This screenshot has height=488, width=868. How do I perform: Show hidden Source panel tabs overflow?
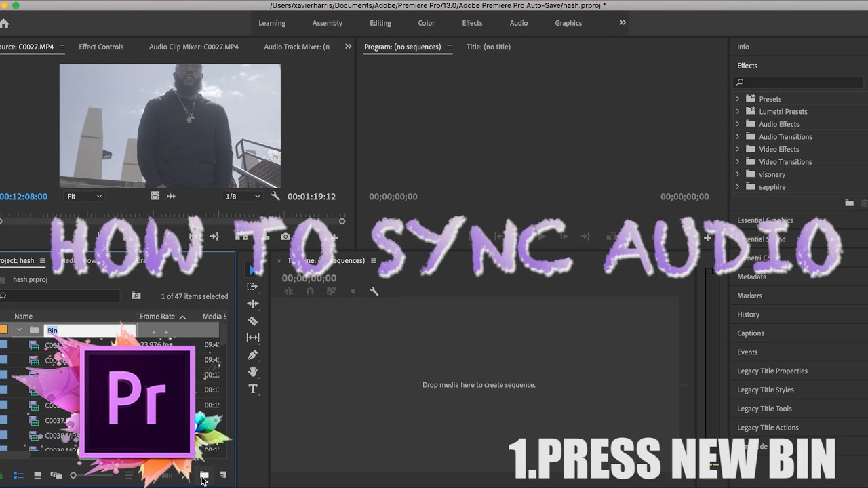(348, 47)
